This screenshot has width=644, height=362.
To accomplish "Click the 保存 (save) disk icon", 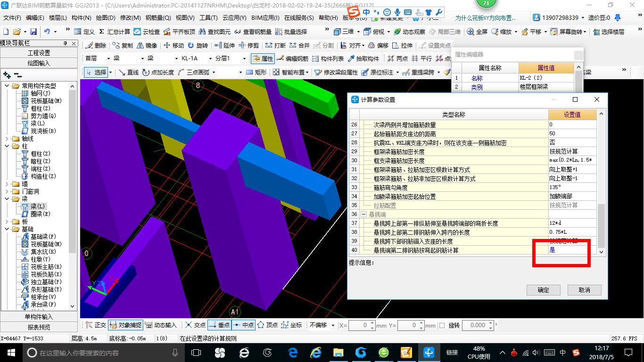I will [x=33, y=32].
